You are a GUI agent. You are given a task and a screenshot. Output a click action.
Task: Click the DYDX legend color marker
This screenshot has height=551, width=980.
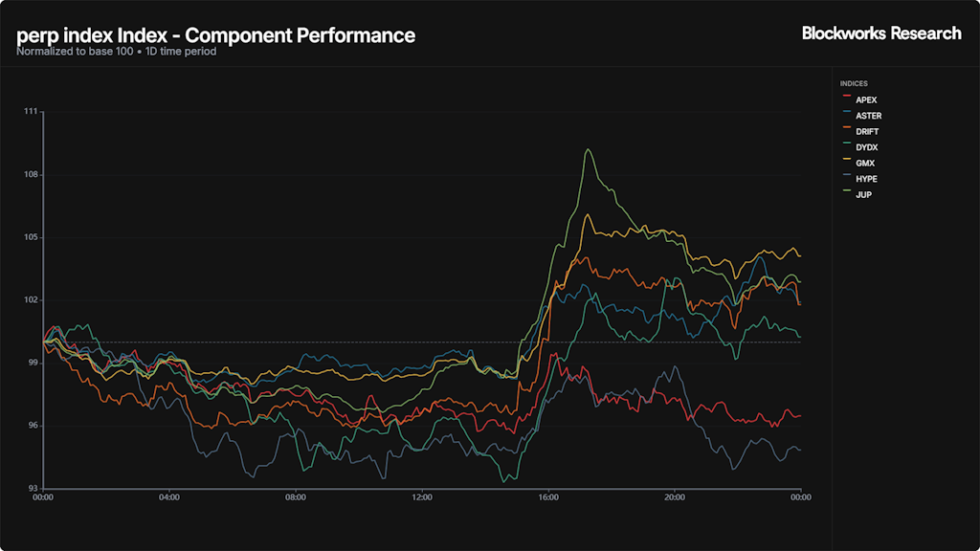click(x=846, y=147)
